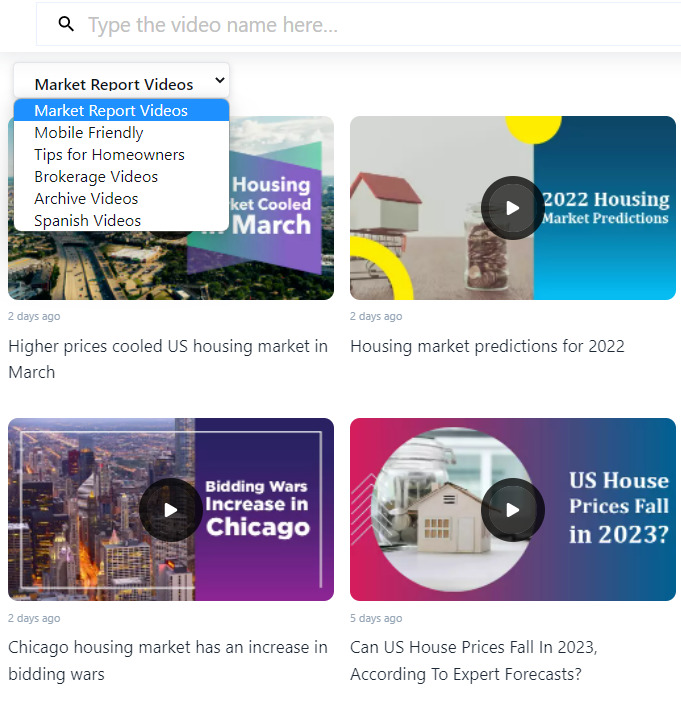The image size is (681, 706).
Task: Play the Bidding Wars Increase in Chicago video
Action: tap(170, 510)
